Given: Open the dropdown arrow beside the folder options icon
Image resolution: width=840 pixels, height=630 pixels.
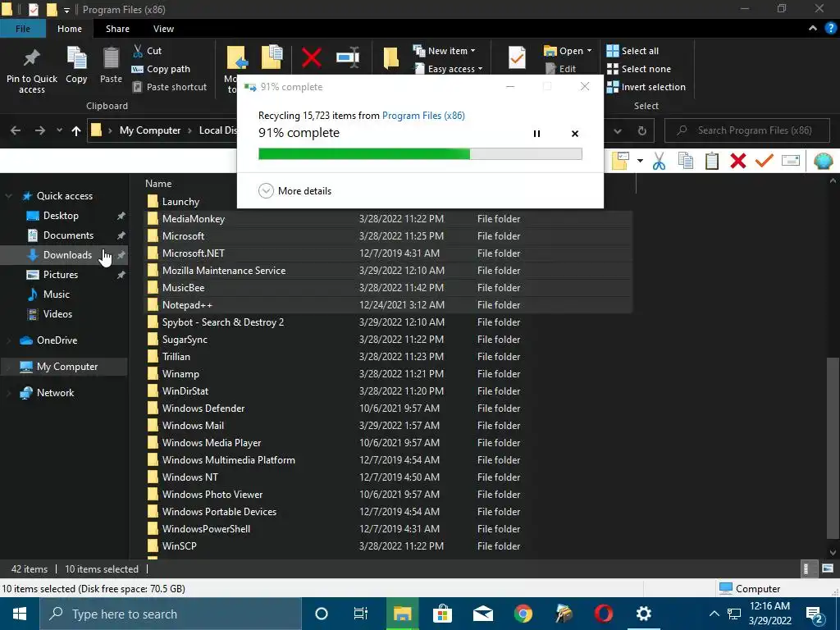Looking at the screenshot, I should tap(640, 161).
